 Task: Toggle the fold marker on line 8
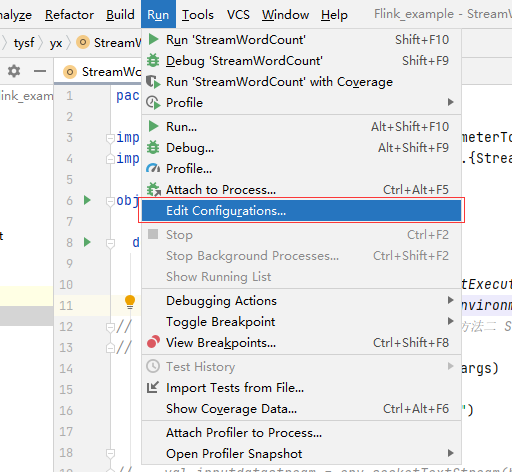click(110, 243)
